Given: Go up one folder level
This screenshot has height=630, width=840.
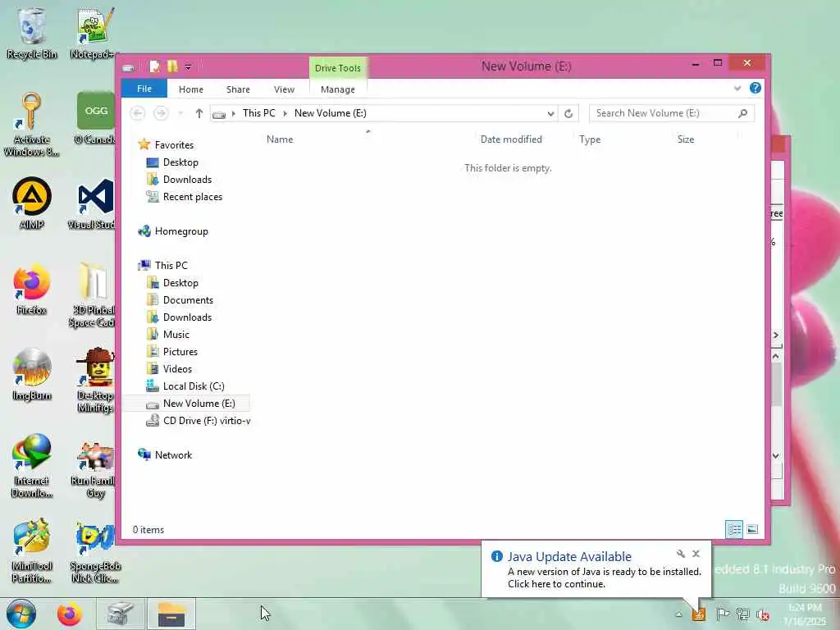Looking at the screenshot, I should pos(199,113).
